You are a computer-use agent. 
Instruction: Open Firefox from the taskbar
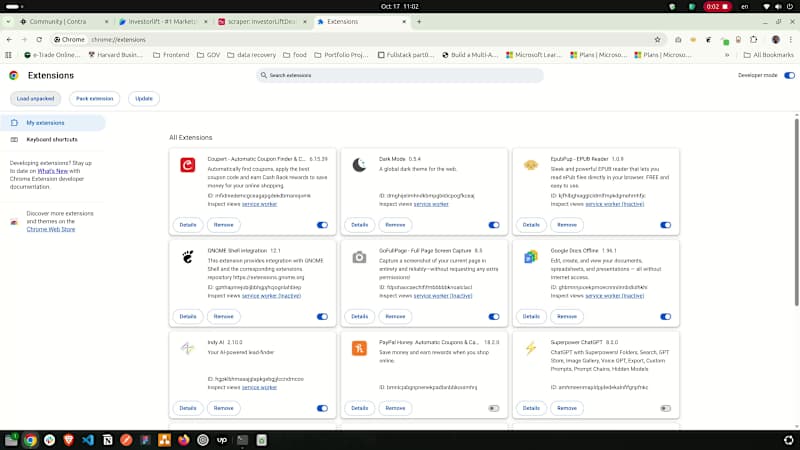(x=184, y=440)
